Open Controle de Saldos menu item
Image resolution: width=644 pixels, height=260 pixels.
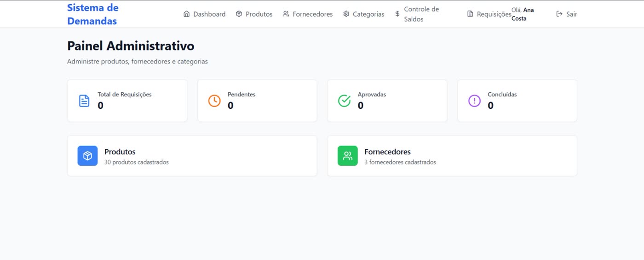pyautogui.click(x=421, y=14)
